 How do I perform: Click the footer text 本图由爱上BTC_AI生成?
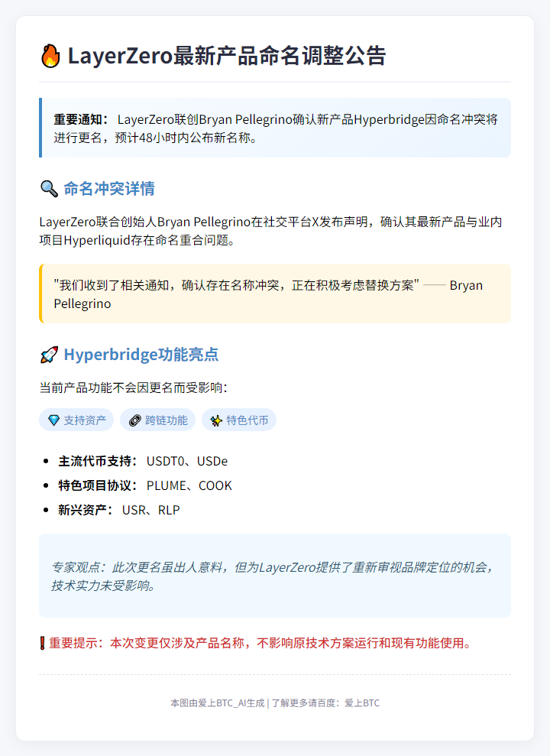(x=217, y=703)
